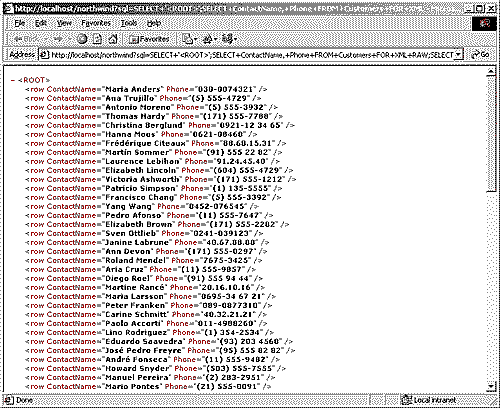Screen dimensions: 500x408
Task: Click toolbar icon immediately right of Favorites button
Action: (x=190, y=39)
